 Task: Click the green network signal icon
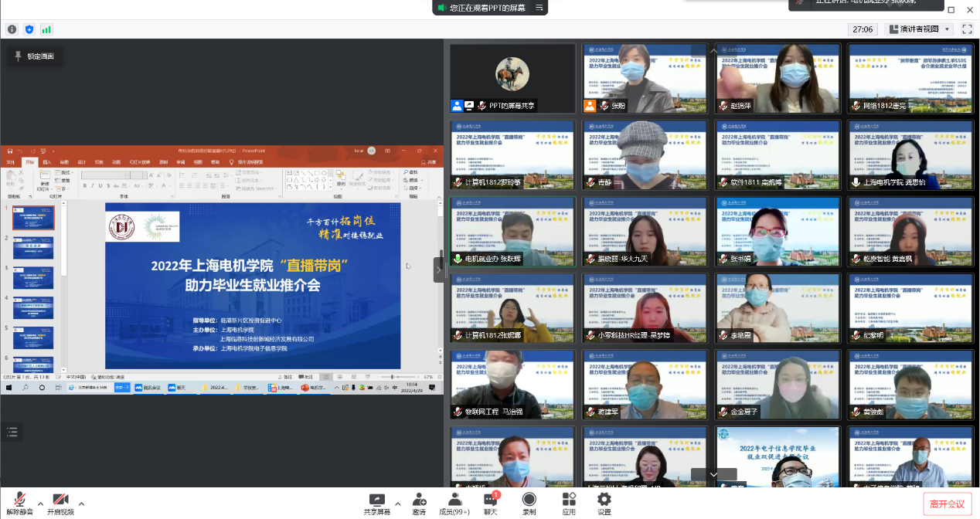[x=46, y=29]
